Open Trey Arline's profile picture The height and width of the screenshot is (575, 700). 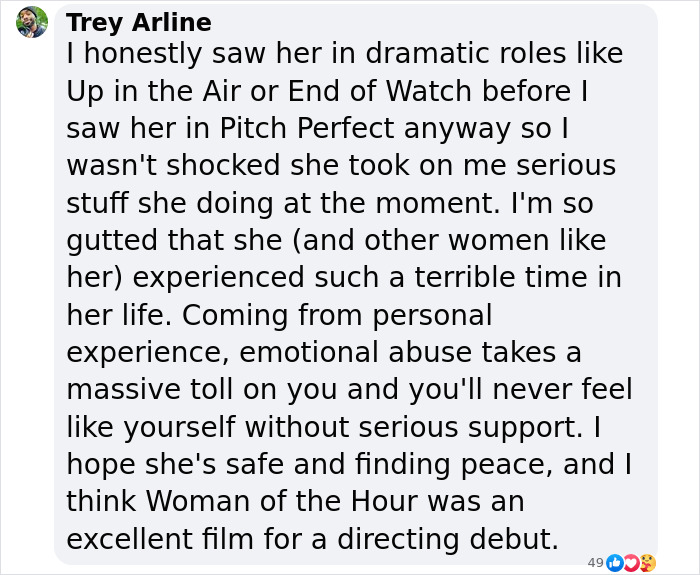(32, 22)
